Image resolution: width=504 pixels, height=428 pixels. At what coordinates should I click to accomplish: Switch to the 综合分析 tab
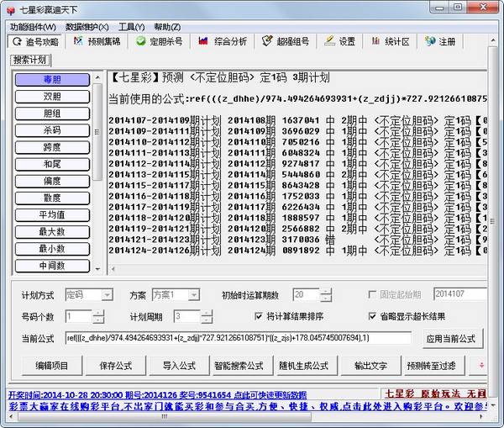tap(223, 42)
